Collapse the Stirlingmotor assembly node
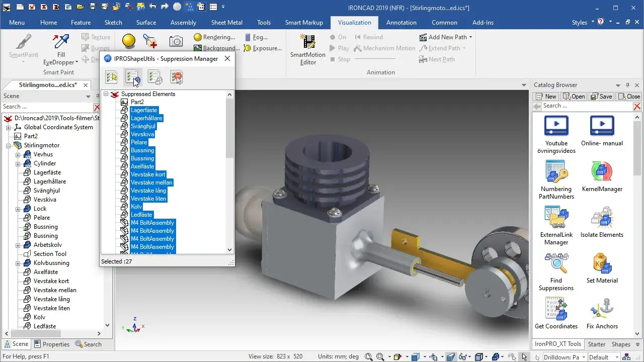The width and height of the screenshot is (644, 362). pyautogui.click(x=9, y=145)
